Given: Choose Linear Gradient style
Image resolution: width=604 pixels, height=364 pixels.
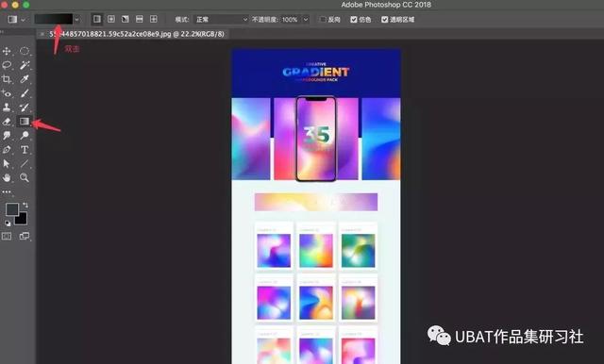Looking at the screenshot, I should coord(97,19).
